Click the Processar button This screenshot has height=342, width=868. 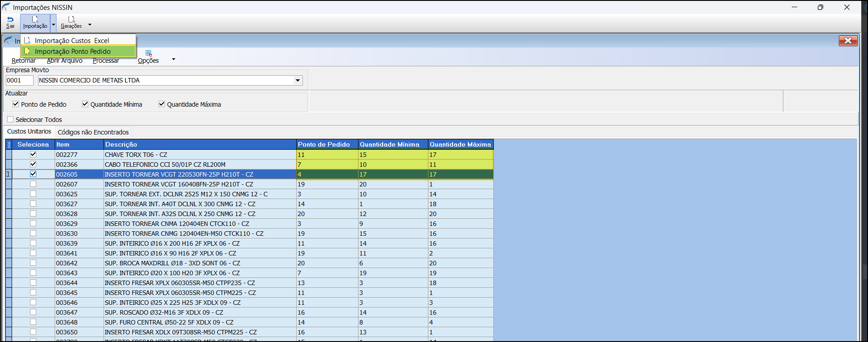coord(106,61)
